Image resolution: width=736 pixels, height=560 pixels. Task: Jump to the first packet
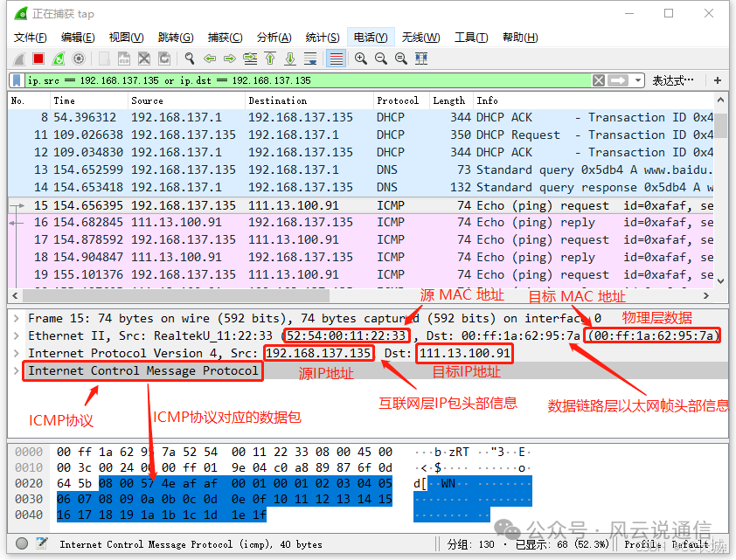point(270,59)
